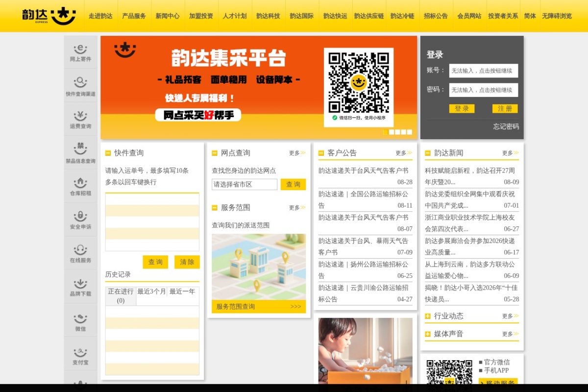Select the 最近3个月 history tab
588x392 pixels.
tap(151, 292)
